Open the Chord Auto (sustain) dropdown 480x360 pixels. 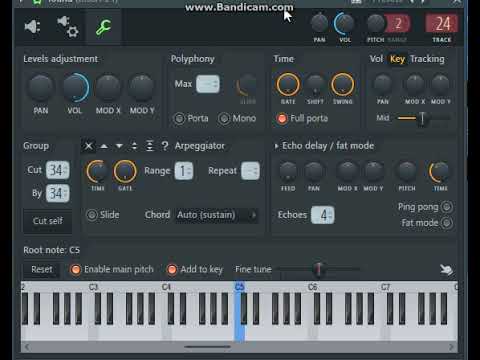(x=217, y=215)
